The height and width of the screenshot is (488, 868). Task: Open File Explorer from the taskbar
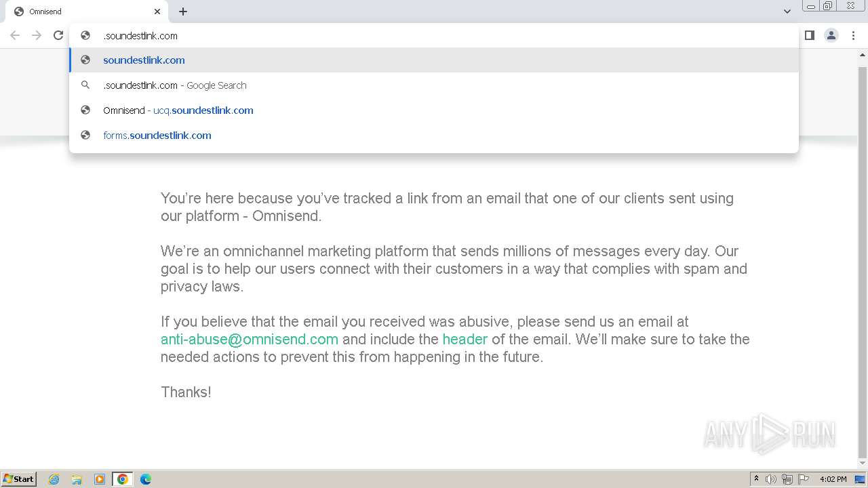77,479
